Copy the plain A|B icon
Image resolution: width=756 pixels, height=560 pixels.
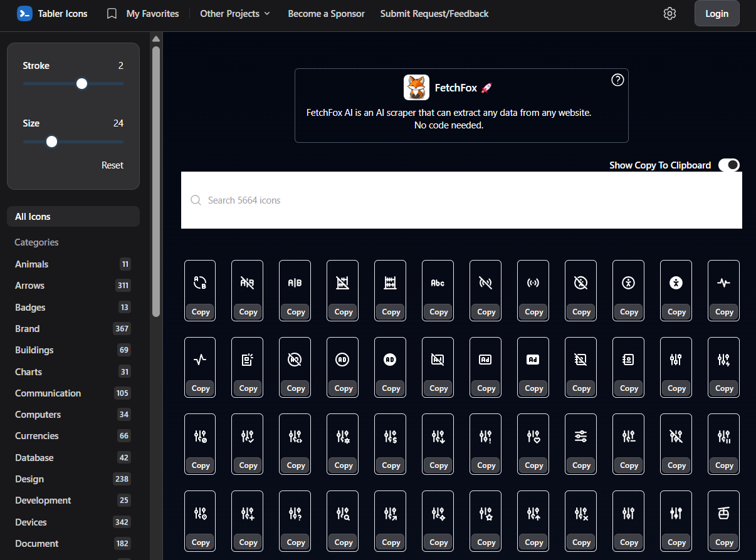click(295, 312)
